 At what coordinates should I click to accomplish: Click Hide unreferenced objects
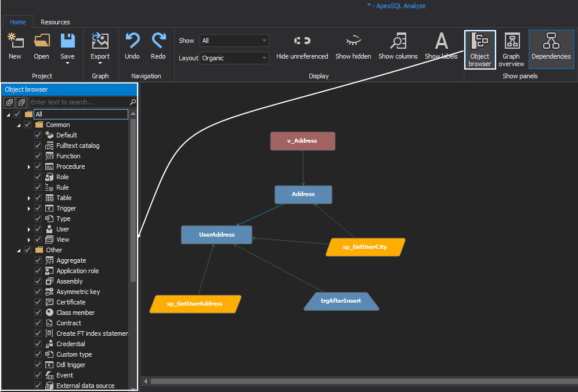tap(302, 46)
